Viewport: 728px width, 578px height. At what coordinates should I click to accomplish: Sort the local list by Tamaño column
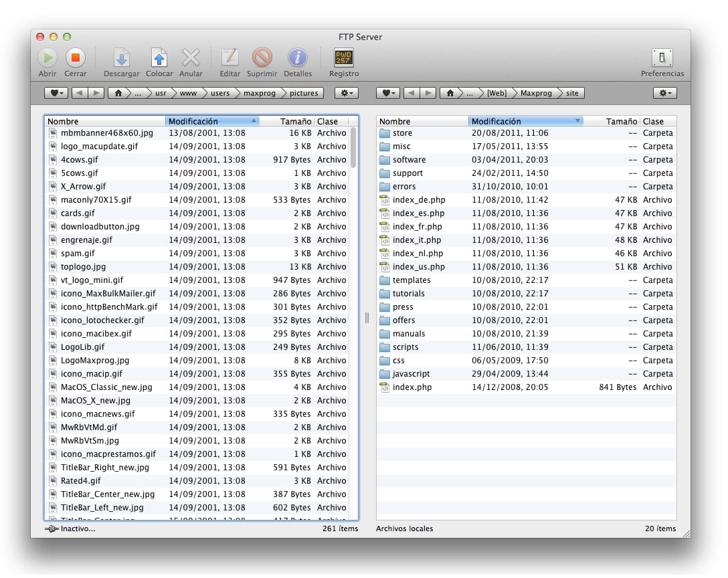(620, 121)
